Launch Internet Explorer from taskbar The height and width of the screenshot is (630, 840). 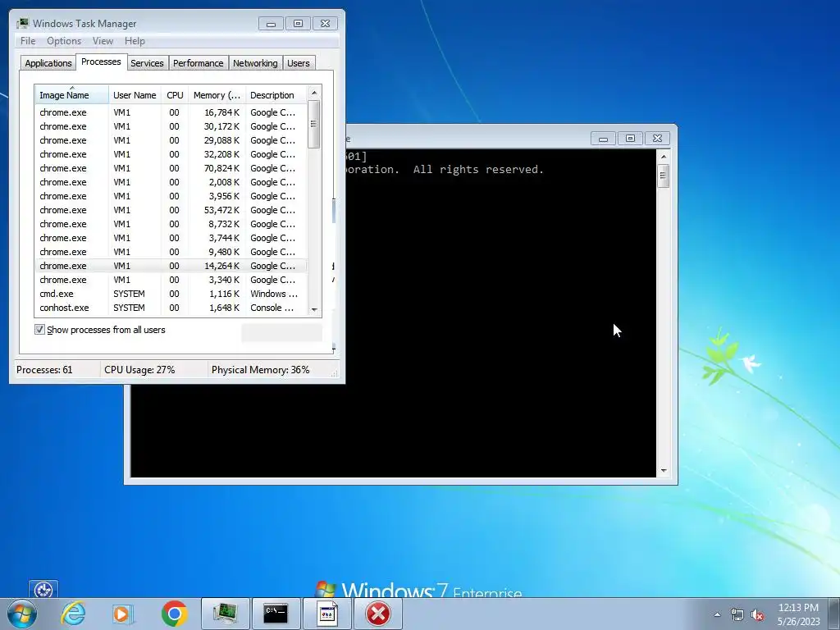click(73, 614)
